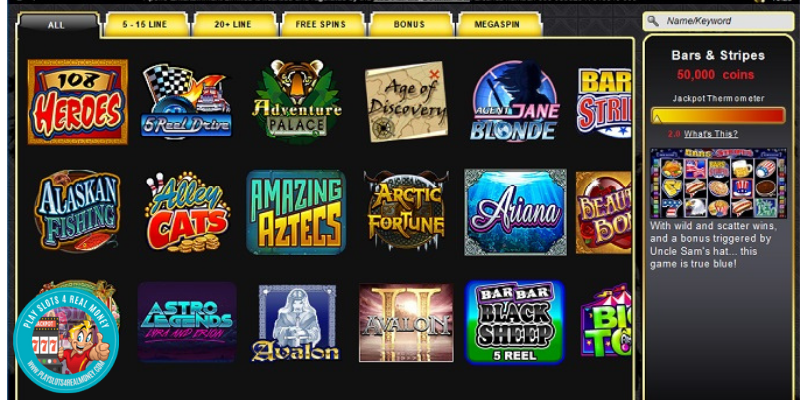Launch Agent Jane Blonde slot

(x=515, y=101)
